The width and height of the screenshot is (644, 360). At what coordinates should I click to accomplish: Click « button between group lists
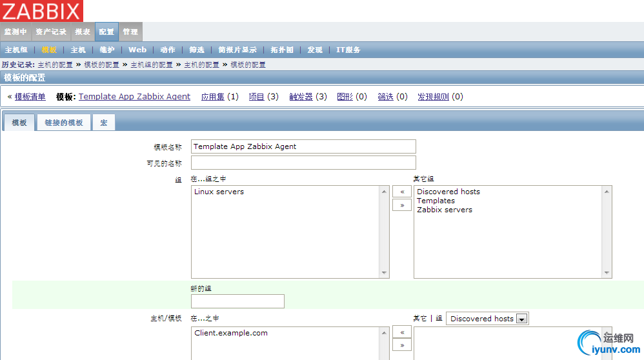click(x=402, y=192)
